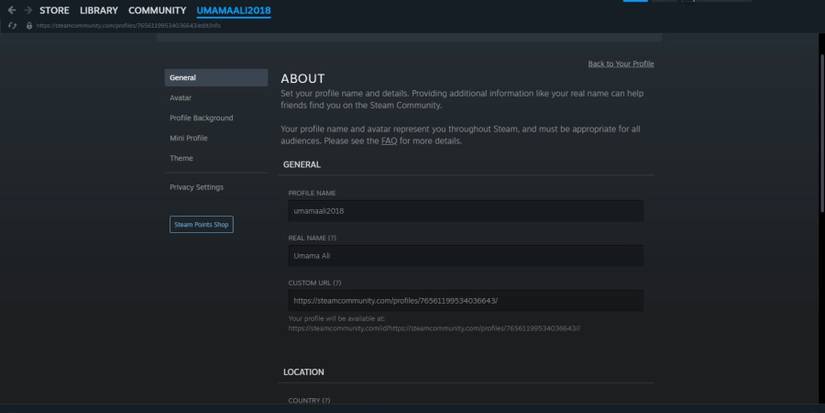Click the REAL NAME (?) label
825x413 pixels.
[312, 238]
